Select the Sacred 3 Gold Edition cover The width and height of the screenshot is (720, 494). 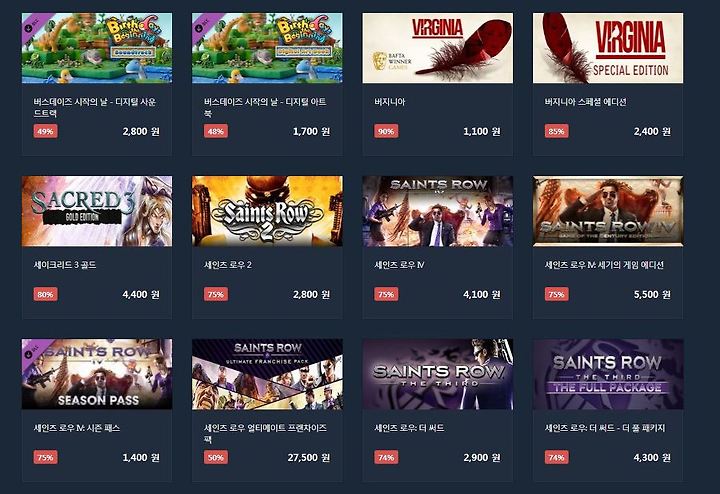tap(97, 211)
